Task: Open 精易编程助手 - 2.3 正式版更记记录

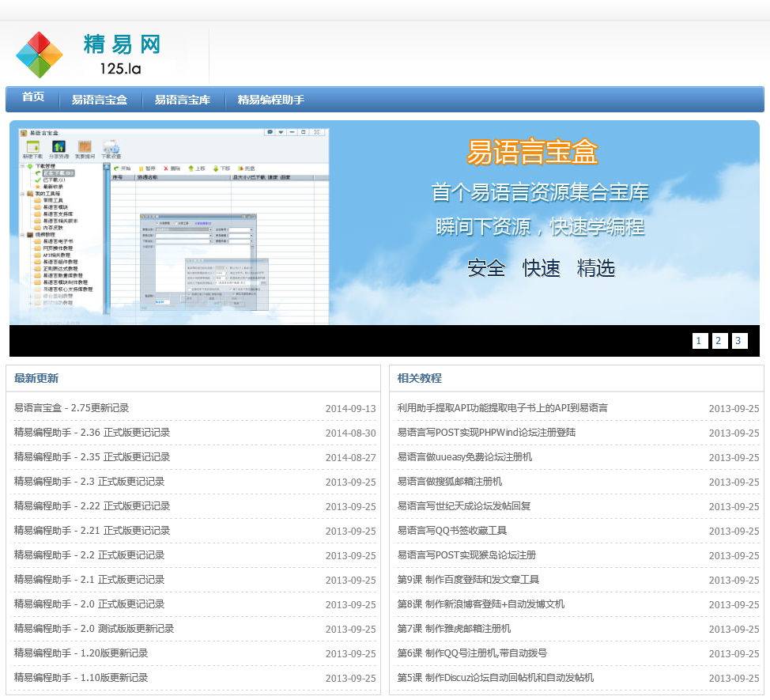Action: (89, 482)
